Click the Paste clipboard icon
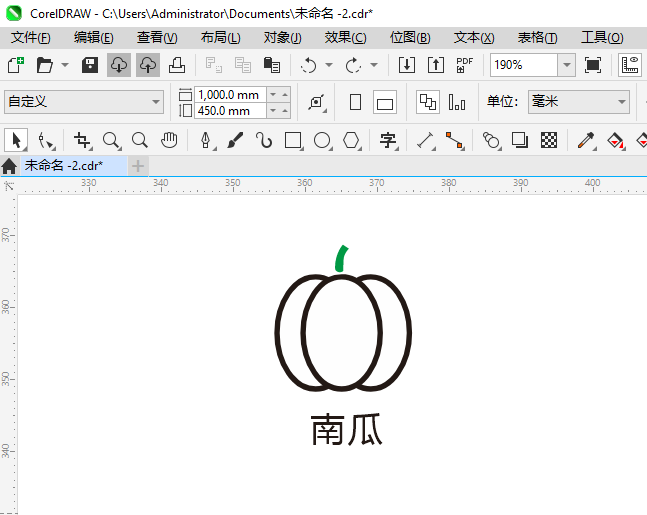 [x=272, y=65]
